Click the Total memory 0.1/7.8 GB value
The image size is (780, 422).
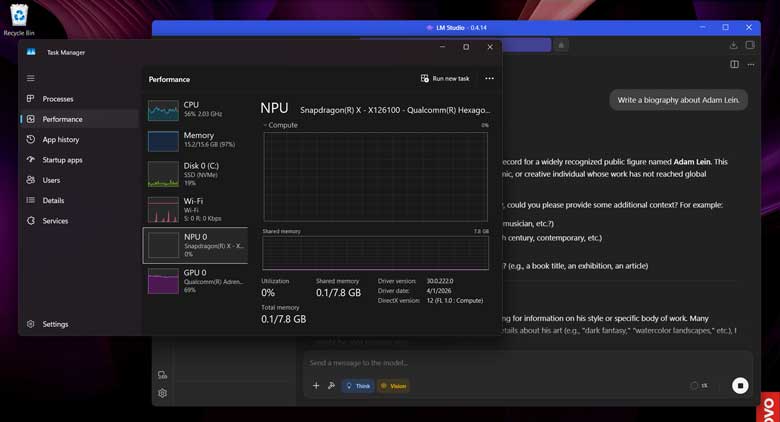(x=284, y=319)
